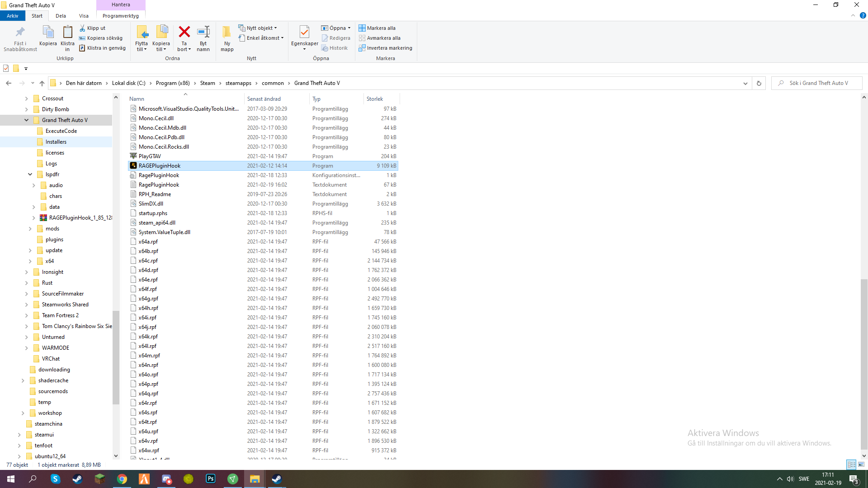This screenshot has width=868, height=488.
Task: Click Fäst i Snabbåtkomst pin icon
Action: [20, 33]
